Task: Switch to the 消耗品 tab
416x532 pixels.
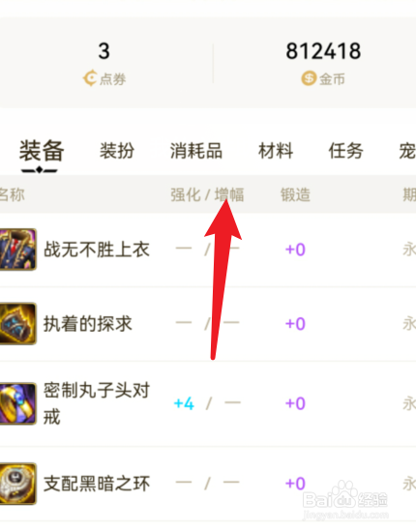Action: click(x=196, y=151)
